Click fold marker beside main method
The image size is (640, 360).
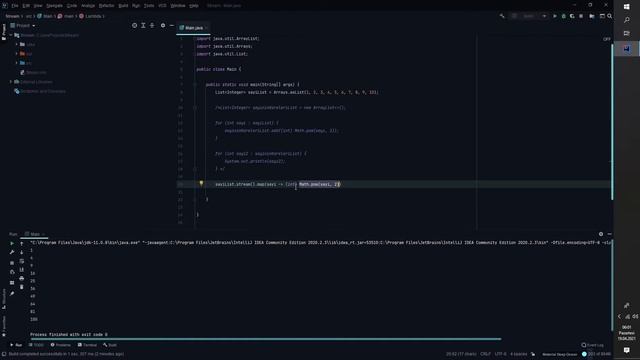pos(195,84)
